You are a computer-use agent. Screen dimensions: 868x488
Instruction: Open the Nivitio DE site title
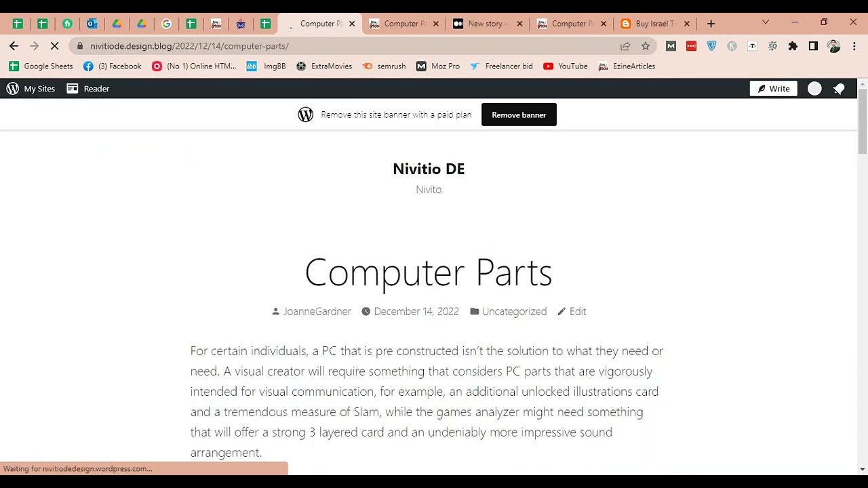tap(429, 169)
